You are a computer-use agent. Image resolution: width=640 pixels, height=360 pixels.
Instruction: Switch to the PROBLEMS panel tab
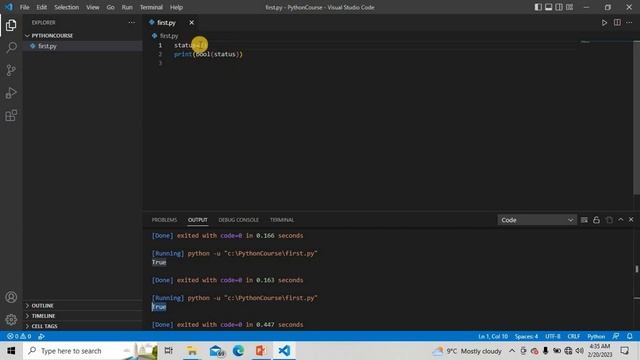coord(164,220)
